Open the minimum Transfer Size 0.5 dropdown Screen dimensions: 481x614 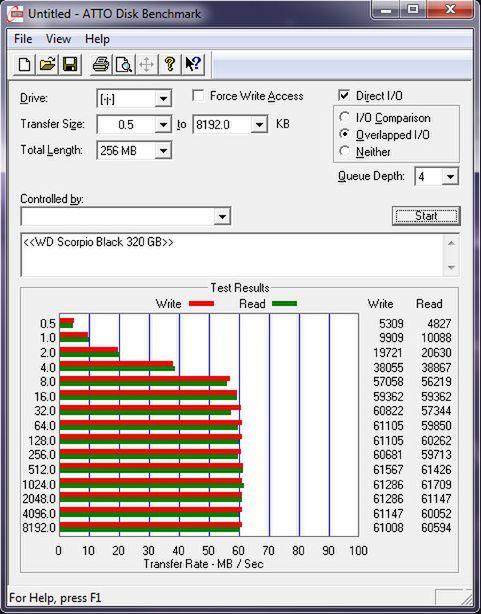(x=163, y=125)
